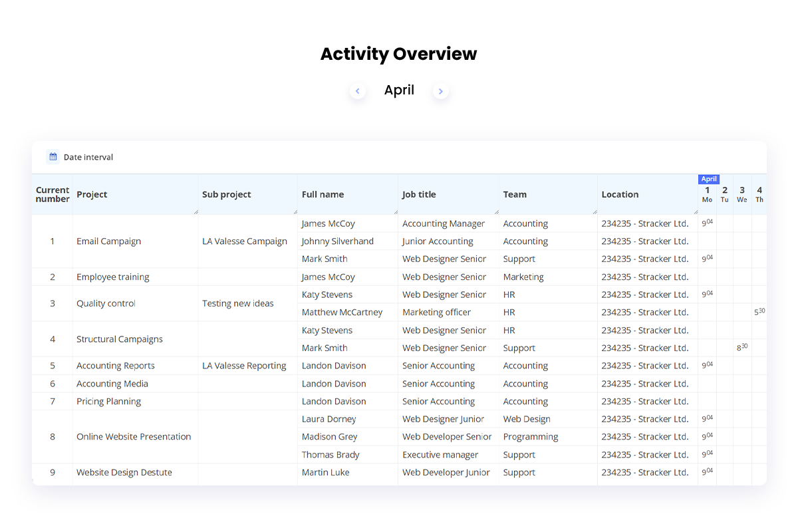Screen dimensions: 798x532
Task: Select the LA Valesse Reporting sub project cell
Action: [243, 365]
